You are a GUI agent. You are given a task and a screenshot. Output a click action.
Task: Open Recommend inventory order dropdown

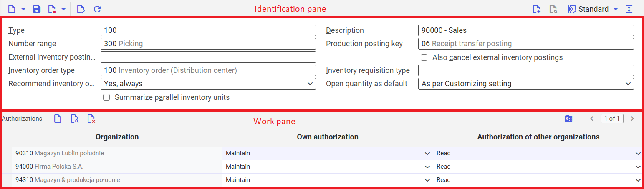pyautogui.click(x=208, y=84)
